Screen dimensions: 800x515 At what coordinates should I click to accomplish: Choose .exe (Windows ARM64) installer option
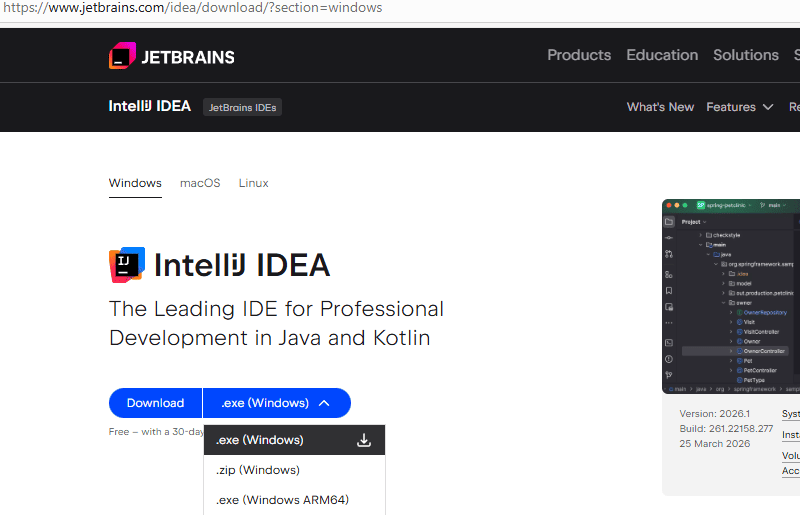click(x=294, y=500)
